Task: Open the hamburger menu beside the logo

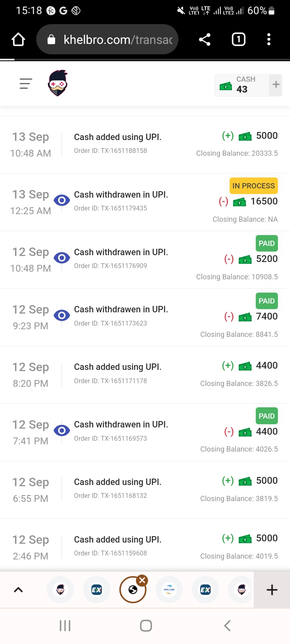Action: (x=26, y=84)
